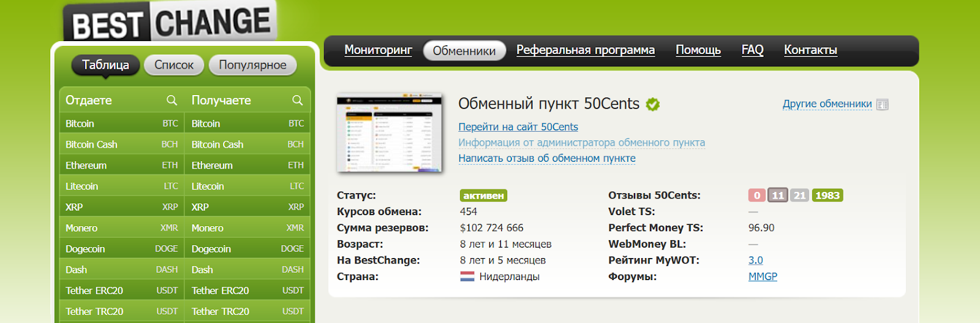
Task: Select Monero in the Отдаете column
Action: click(121, 228)
